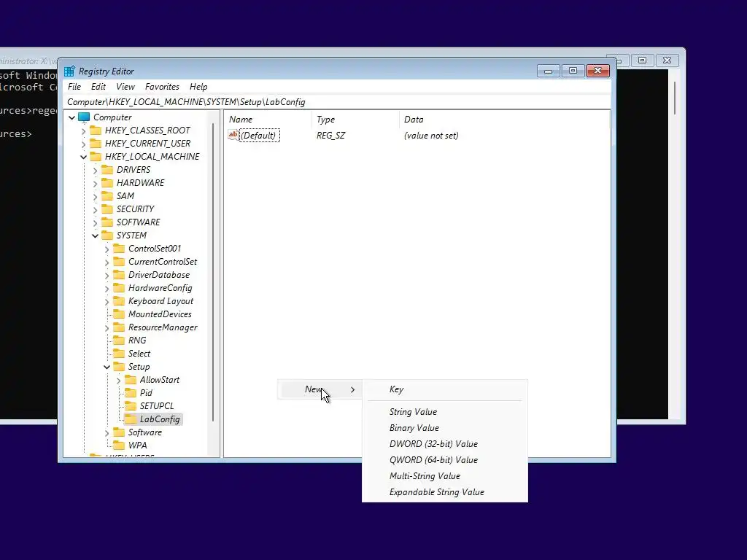The height and width of the screenshot is (560, 747).
Task: Select the LabConfig key in the tree
Action: 160,419
